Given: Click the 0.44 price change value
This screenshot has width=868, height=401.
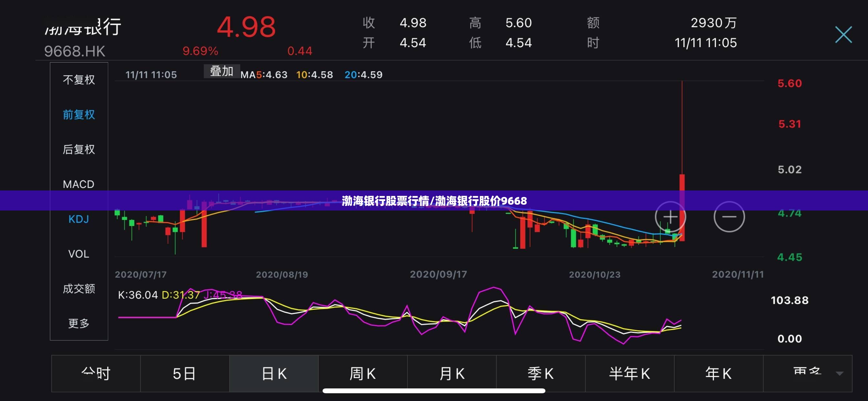Looking at the screenshot, I should coord(300,51).
